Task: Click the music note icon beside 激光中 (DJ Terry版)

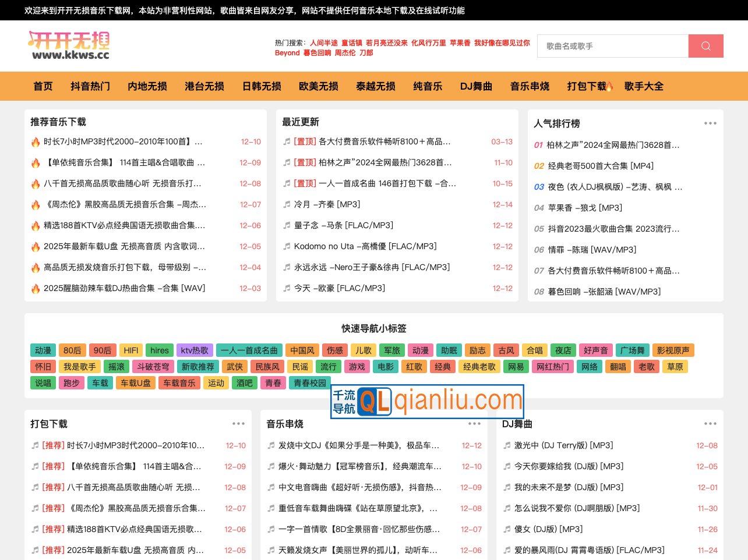Action: [506, 445]
